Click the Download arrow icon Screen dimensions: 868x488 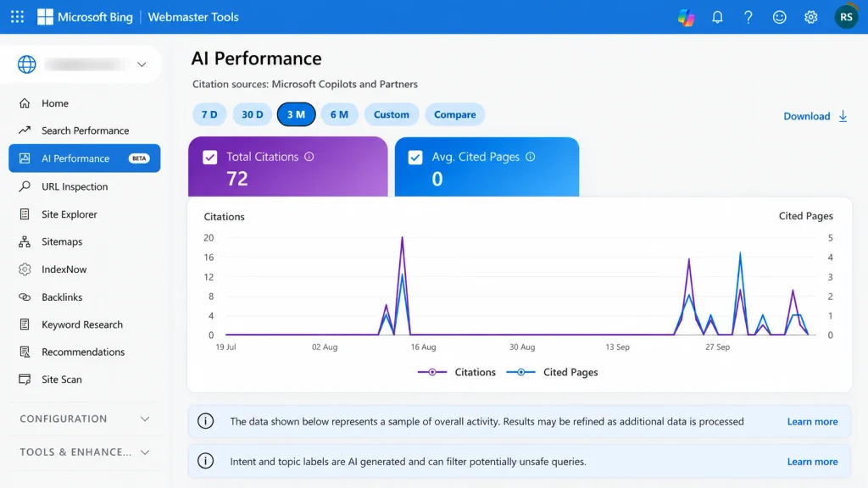(843, 116)
